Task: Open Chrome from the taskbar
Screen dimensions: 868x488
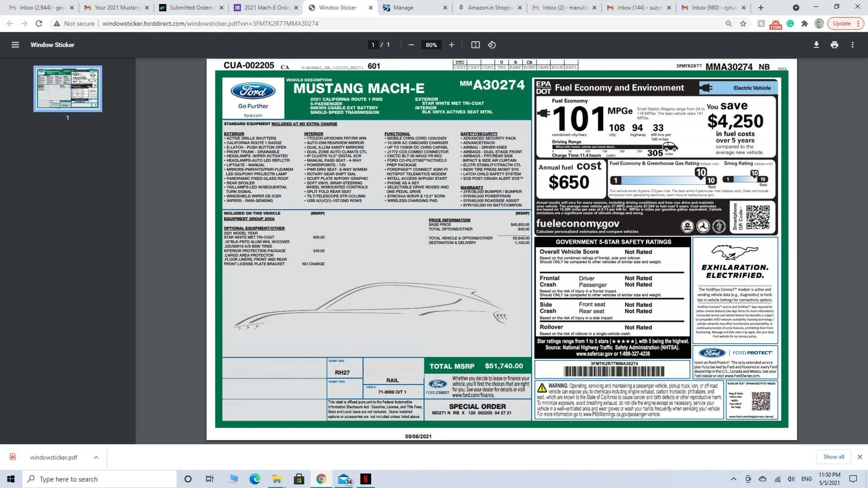Action: [x=321, y=479]
